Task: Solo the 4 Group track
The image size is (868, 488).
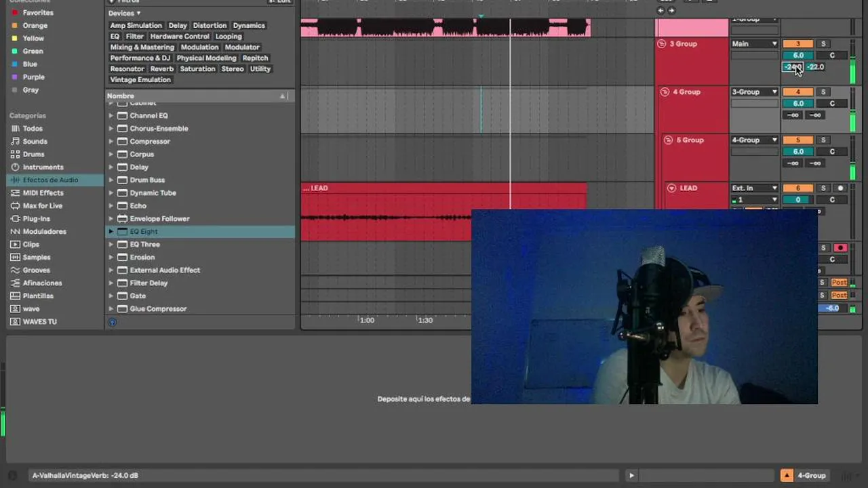Action: (x=823, y=92)
